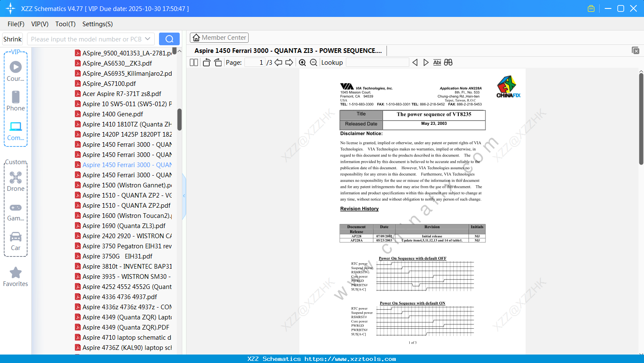Open the VIP Courses sidebar category

pyautogui.click(x=16, y=71)
